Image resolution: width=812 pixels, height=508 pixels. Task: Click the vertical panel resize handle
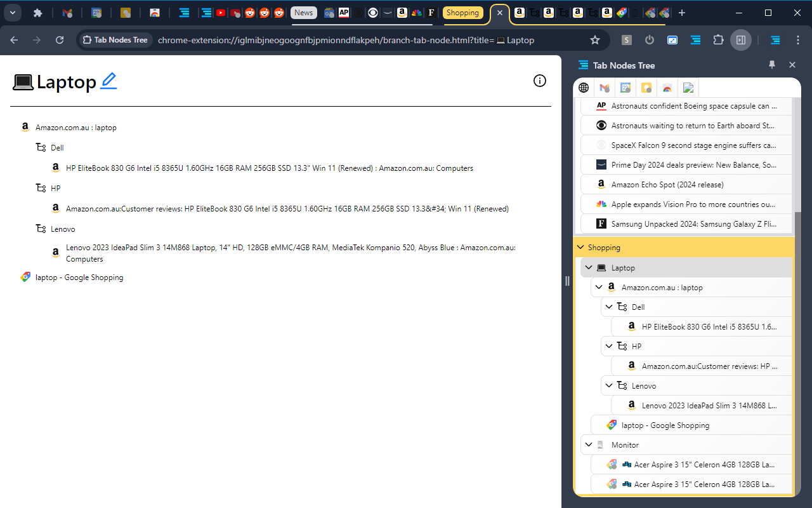point(567,281)
